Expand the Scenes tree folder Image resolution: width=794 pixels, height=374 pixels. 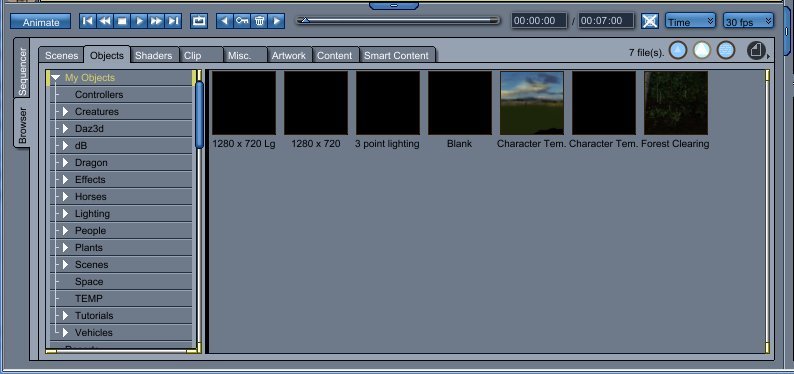pos(65,265)
